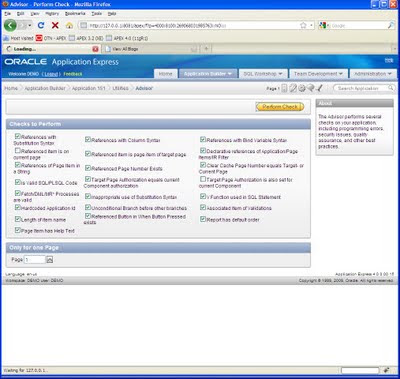Bookmark this page with the star icon
400x379 pixels.
coord(303,25)
